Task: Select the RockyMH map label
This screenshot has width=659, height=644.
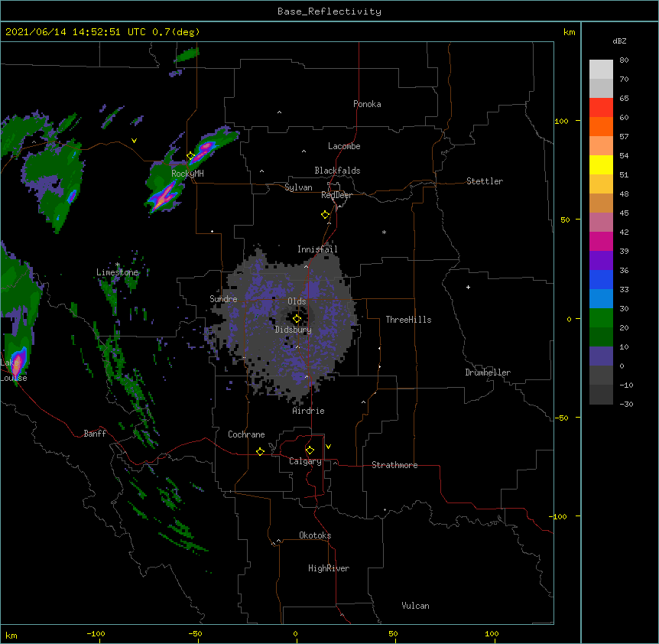Action: [x=187, y=174]
